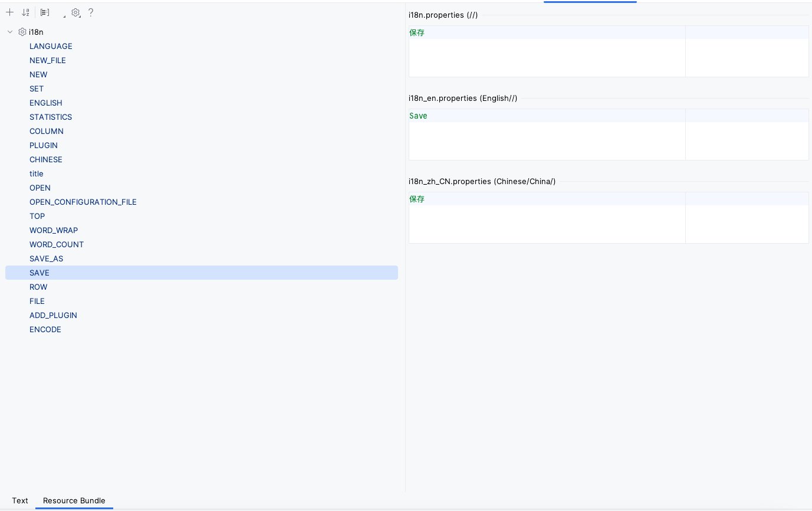Switch to the Text tab
Screen dimensions: 812x511
click(20, 500)
